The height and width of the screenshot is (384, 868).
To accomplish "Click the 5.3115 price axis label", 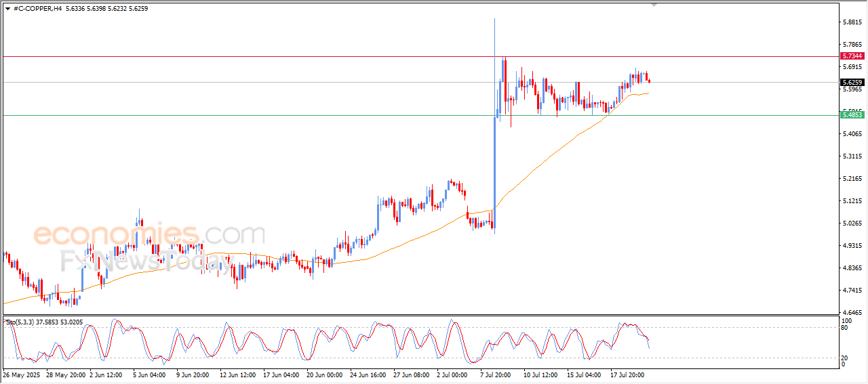I will coord(852,156).
